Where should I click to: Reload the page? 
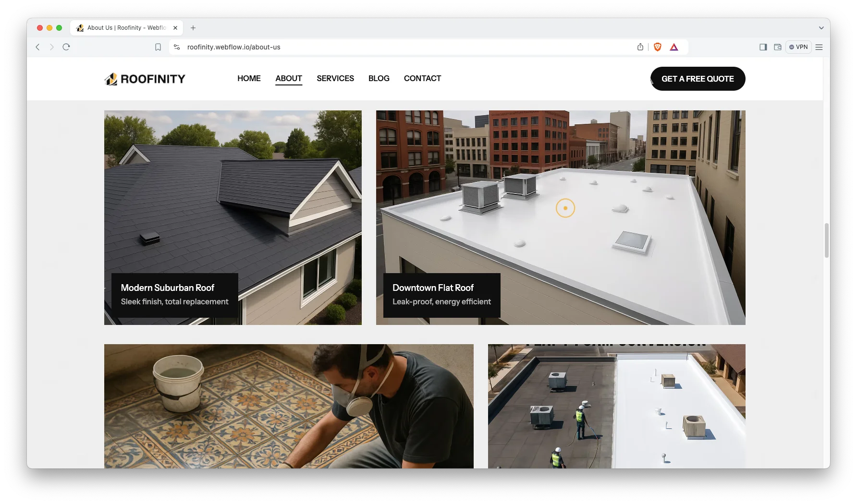(x=66, y=47)
